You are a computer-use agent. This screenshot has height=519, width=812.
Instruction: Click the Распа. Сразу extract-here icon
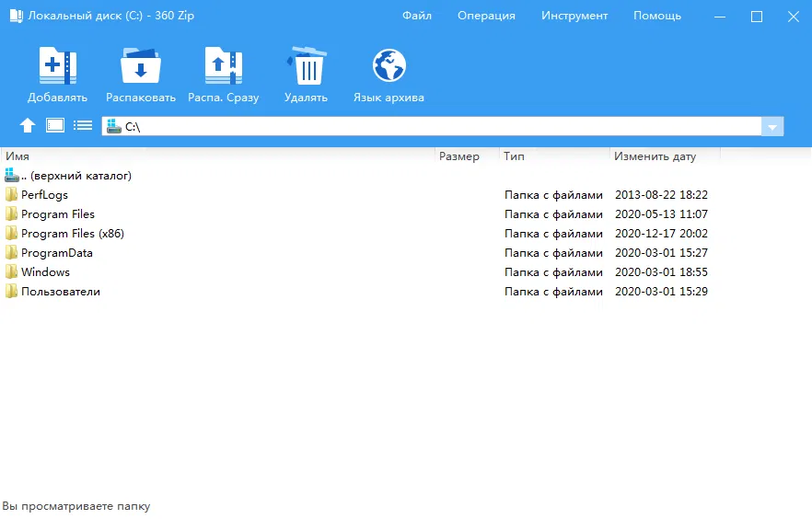(x=223, y=65)
